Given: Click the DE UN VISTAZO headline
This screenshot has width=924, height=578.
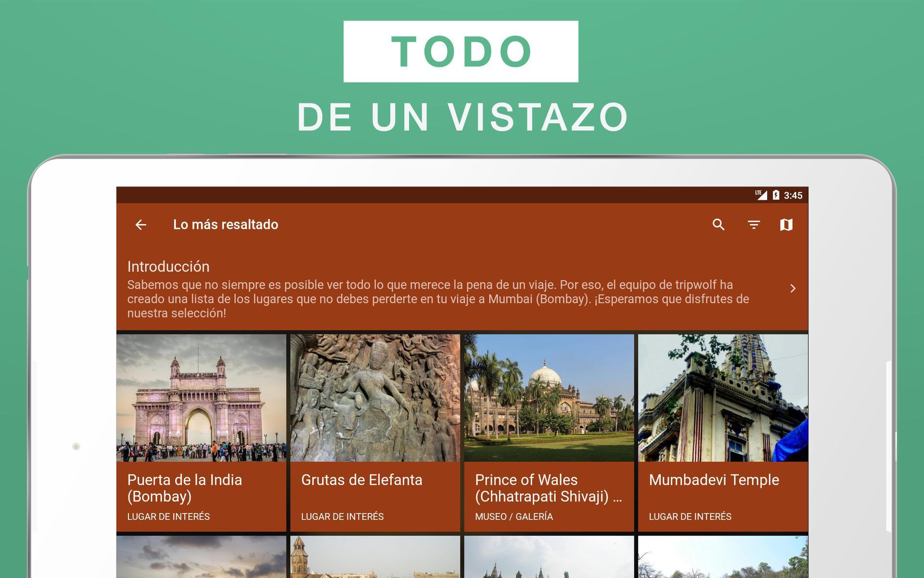Looking at the screenshot, I should coord(463,117).
